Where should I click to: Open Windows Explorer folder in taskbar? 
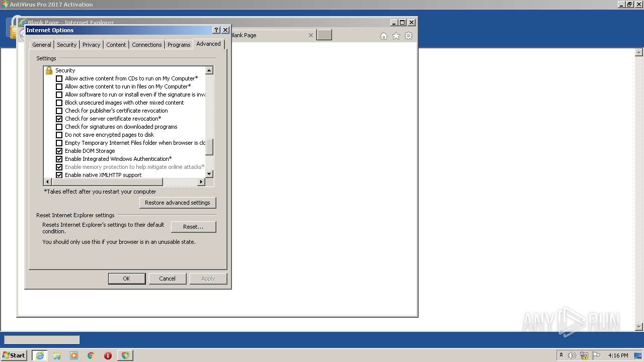[57, 355]
